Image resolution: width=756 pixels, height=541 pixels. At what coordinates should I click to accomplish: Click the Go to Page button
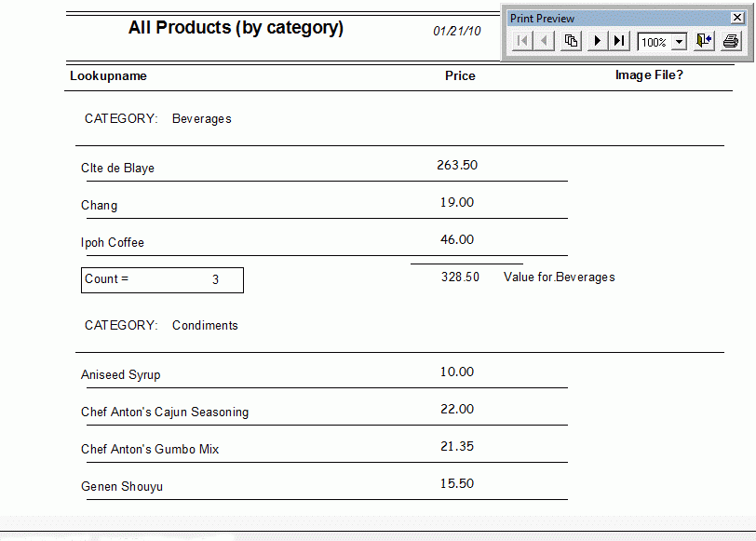572,41
